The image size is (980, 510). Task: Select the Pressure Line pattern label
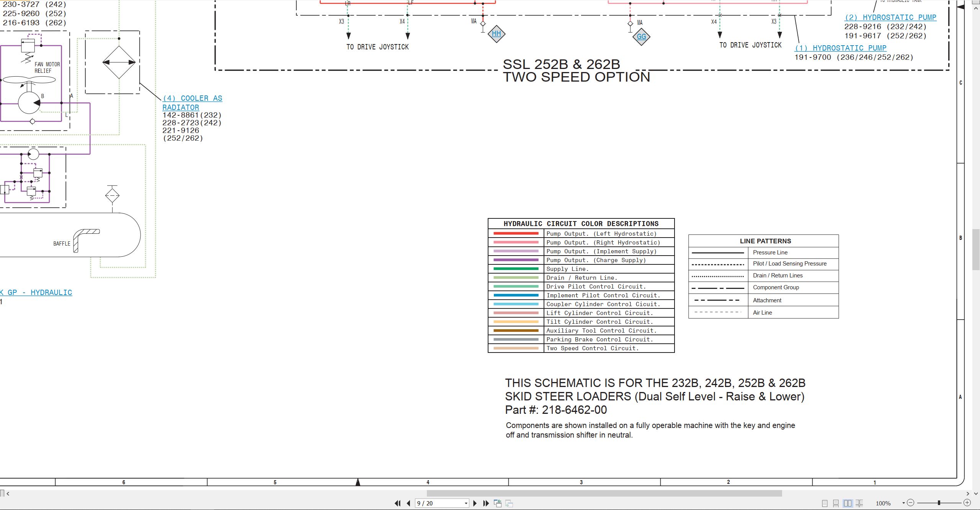(x=770, y=253)
